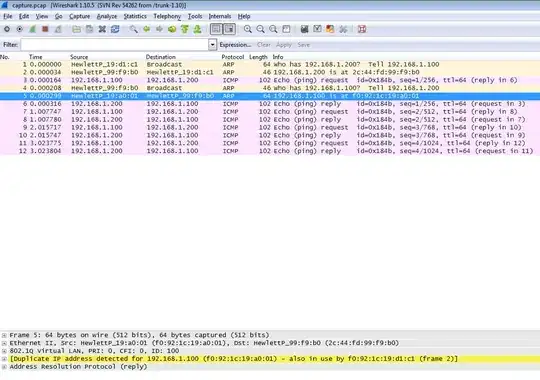Edit capture filters icon

[304, 29]
